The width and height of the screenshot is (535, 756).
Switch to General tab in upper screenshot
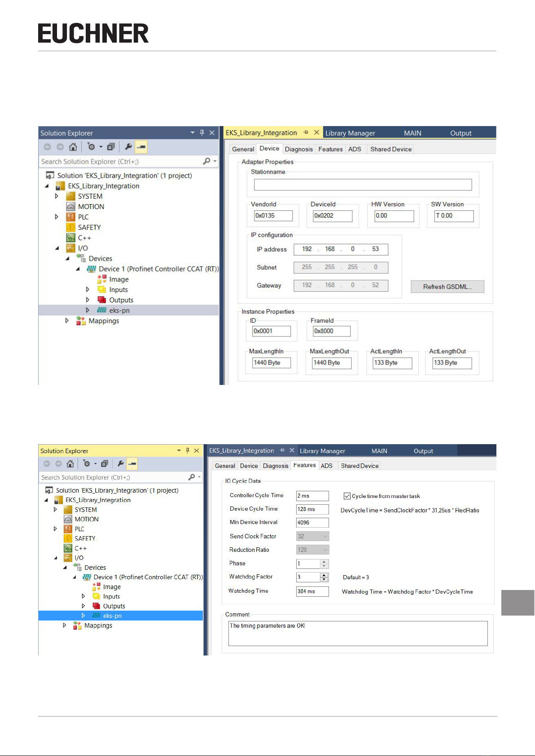click(x=243, y=149)
